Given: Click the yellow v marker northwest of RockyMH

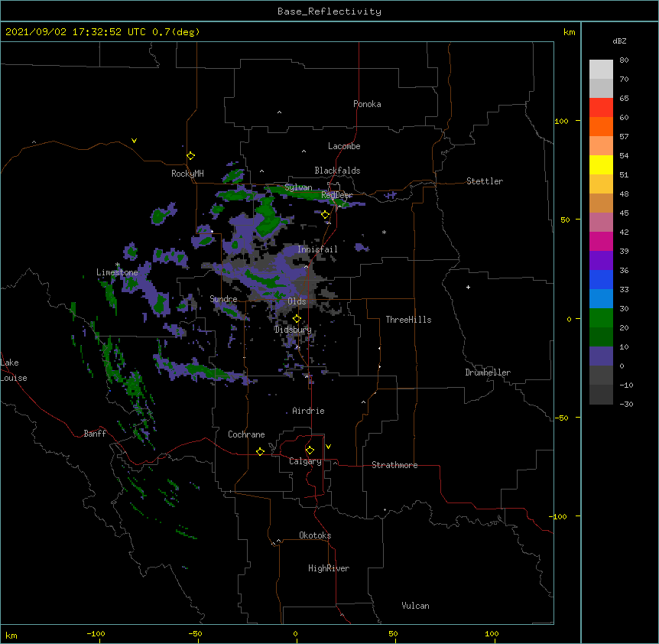Looking at the screenshot, I should tap(134, 141).
